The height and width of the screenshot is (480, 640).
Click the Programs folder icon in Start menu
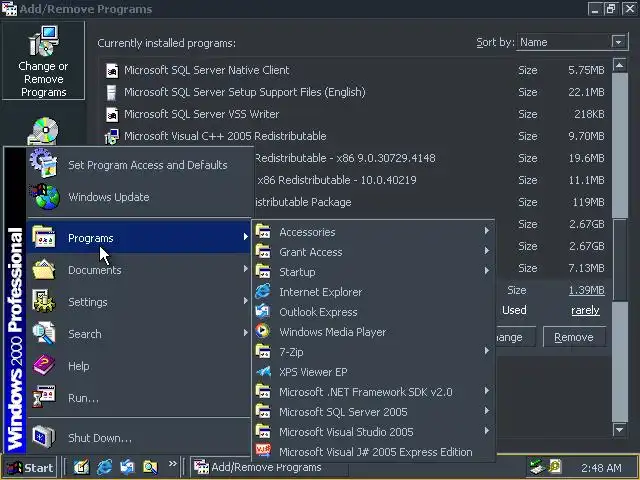coord(44,237)
